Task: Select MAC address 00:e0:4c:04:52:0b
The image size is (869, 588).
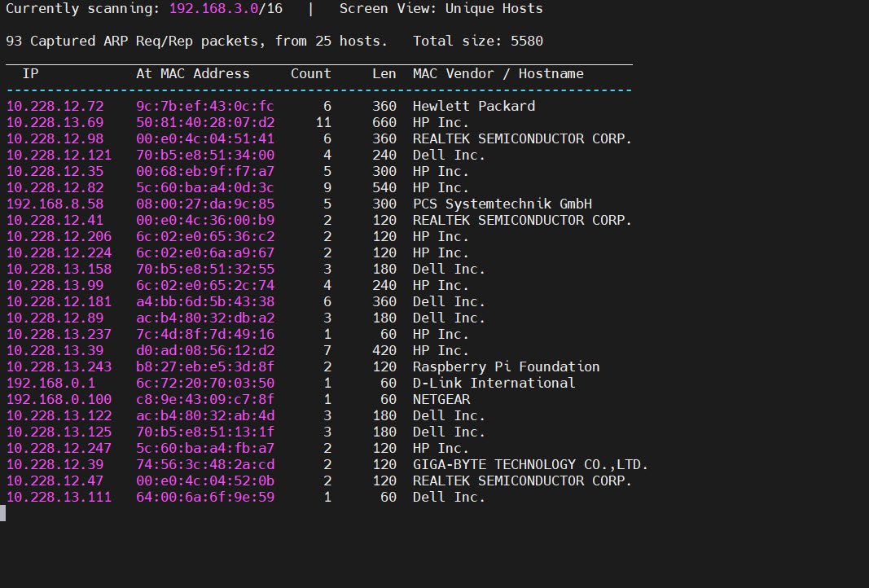Action: pos(205,481)
